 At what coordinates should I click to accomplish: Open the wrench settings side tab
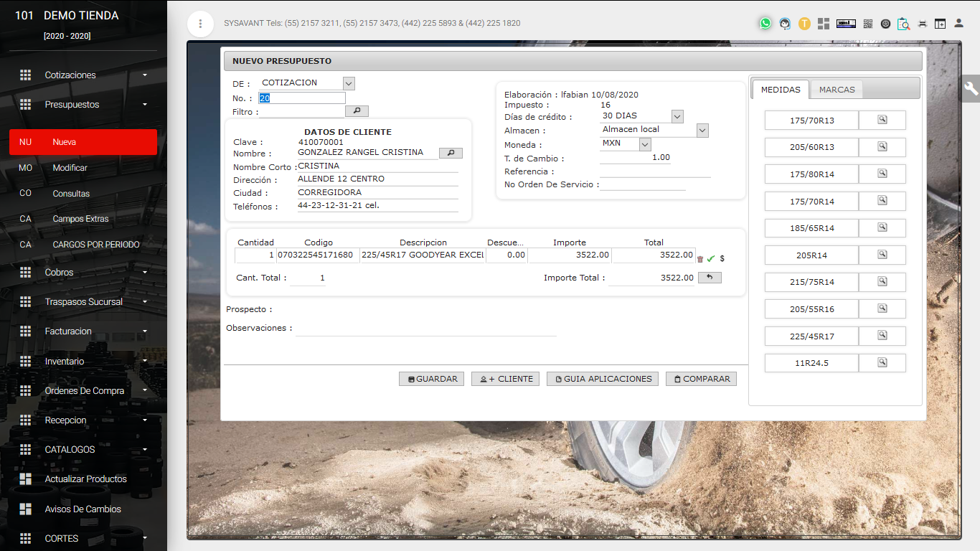(971, 88)
